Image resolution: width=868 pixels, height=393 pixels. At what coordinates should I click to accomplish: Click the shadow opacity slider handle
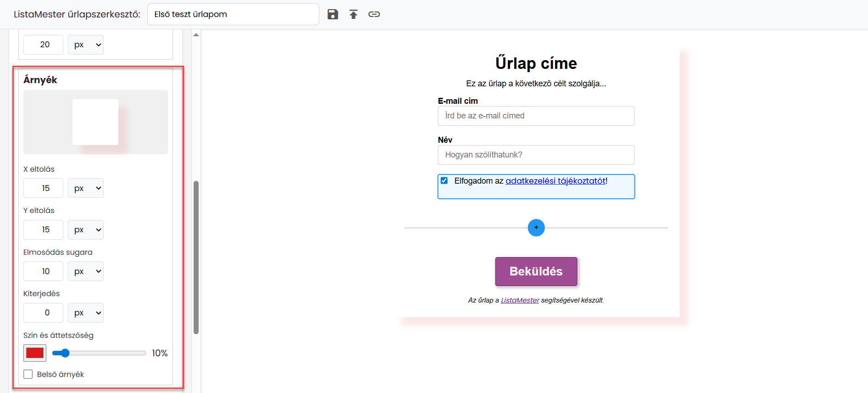(65, 353)
